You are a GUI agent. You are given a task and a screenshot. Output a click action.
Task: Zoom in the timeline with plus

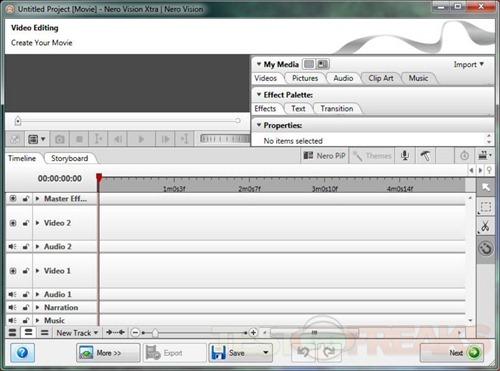[x=253, y=333]
